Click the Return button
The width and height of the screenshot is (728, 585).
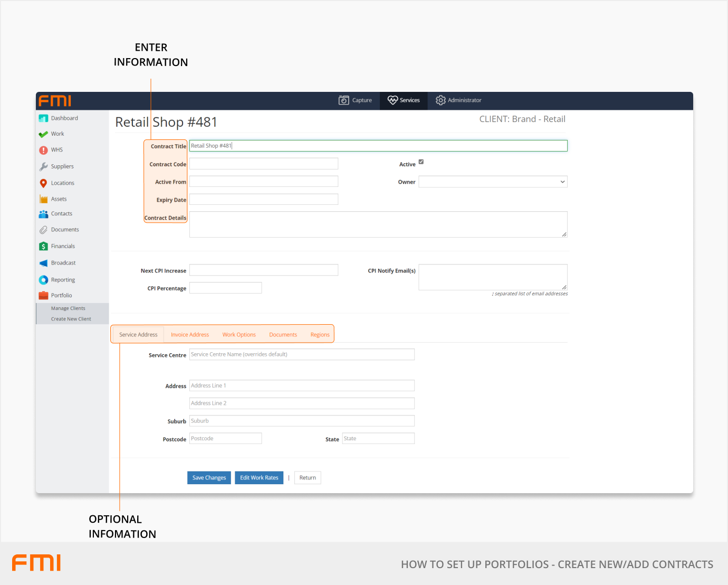[x=308, y=478]
